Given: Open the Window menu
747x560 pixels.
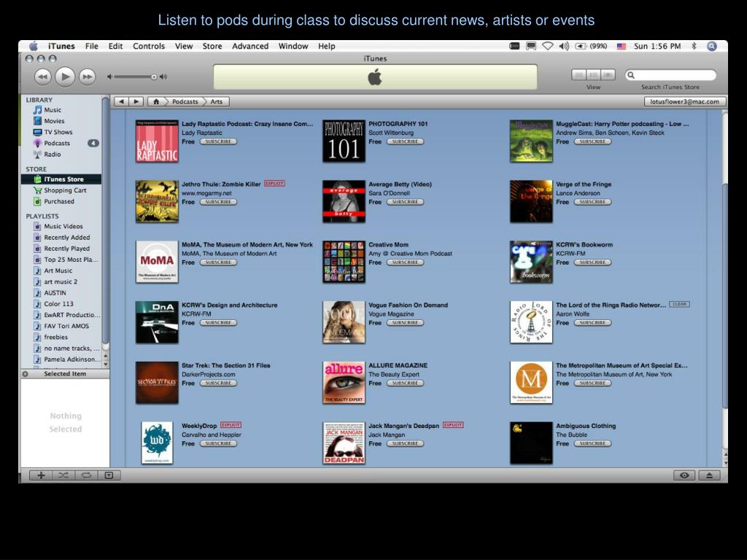Looking at the screenshot, I should coord(293,46).
